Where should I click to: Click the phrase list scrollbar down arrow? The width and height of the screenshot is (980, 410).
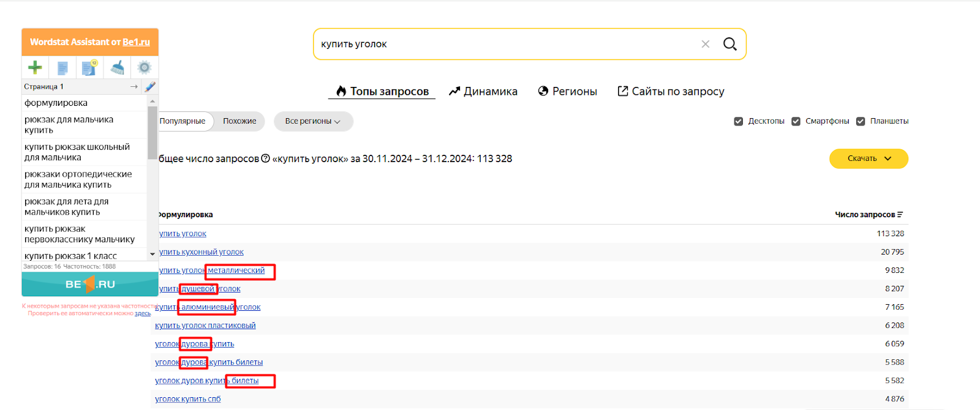tap(153, 254)
